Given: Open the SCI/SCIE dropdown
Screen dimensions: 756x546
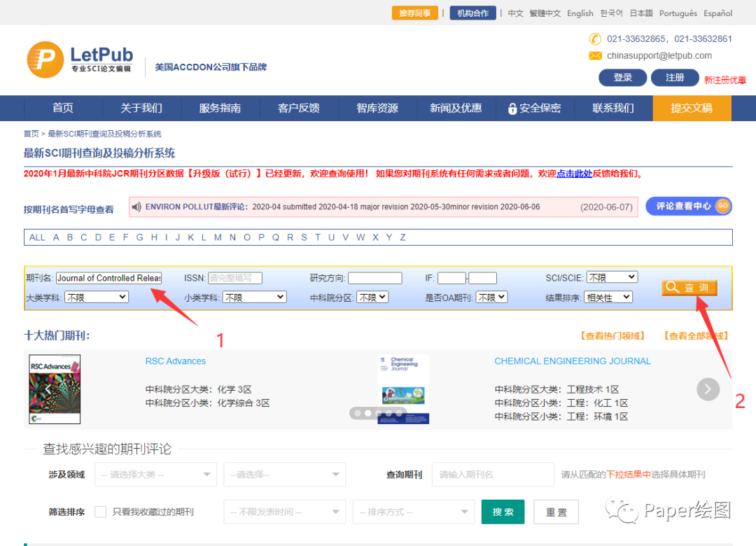Looking at the screenshot, I should [612, 277].
